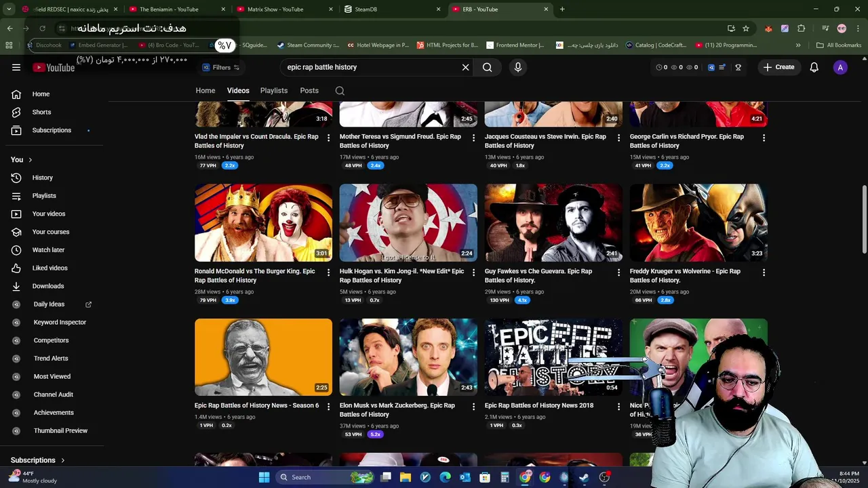
Task: Open Subscriptions in the sidebar
Action: pyautogui.click(x=52, y=130)
